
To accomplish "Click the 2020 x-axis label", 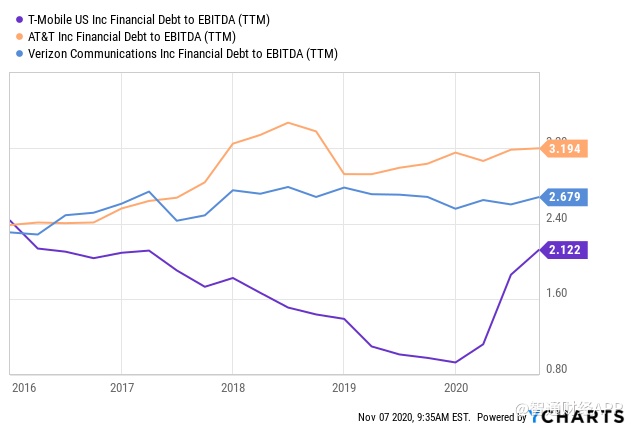I will point(455,387).
